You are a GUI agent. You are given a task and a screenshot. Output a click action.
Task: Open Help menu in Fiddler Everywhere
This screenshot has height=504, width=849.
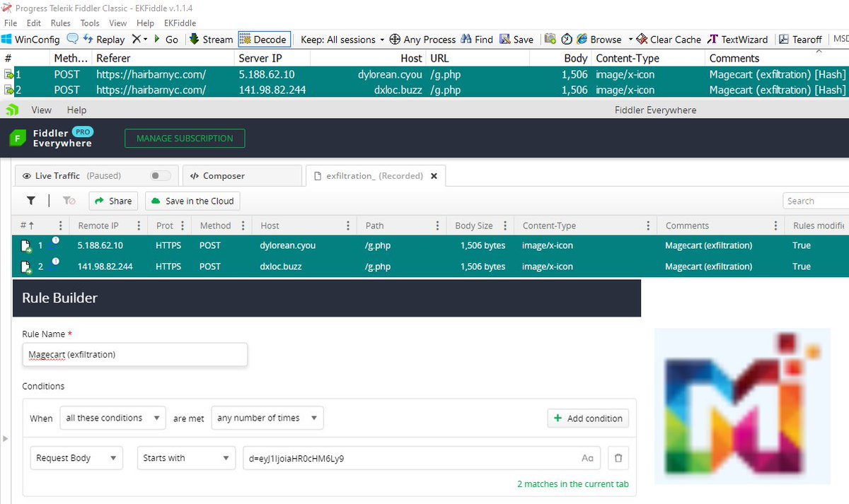click(x=76, y=110)
